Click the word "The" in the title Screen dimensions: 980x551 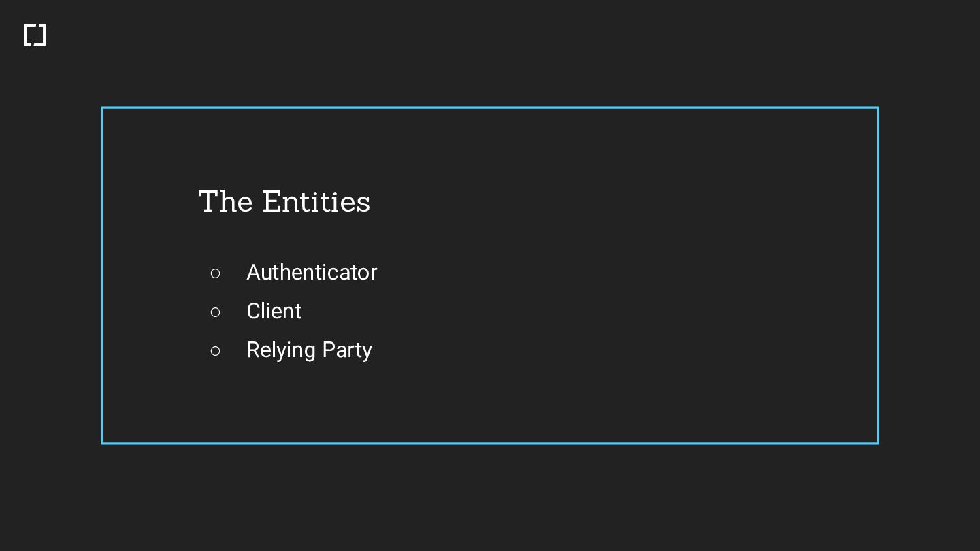point(225,202)
